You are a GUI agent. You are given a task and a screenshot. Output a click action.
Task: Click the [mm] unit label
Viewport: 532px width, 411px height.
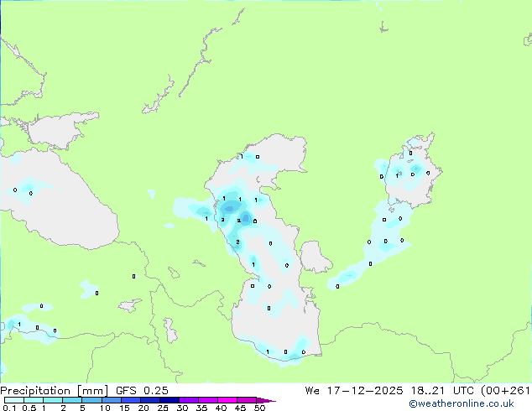[x=93, y=391]
